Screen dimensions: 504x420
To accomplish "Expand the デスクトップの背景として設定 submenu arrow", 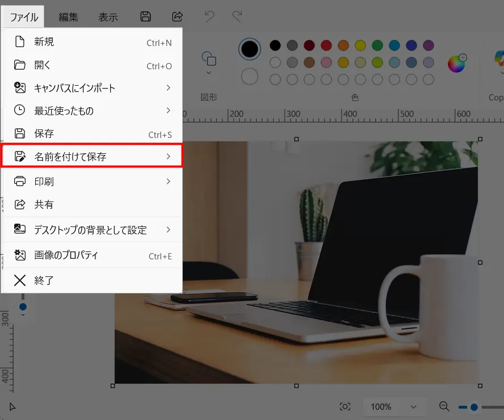I will [x=169, y=230].
